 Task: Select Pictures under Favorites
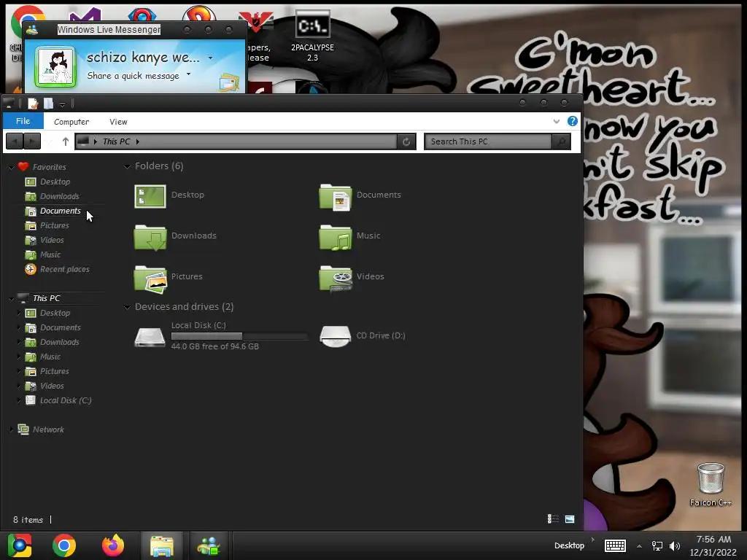click(54, 226)
